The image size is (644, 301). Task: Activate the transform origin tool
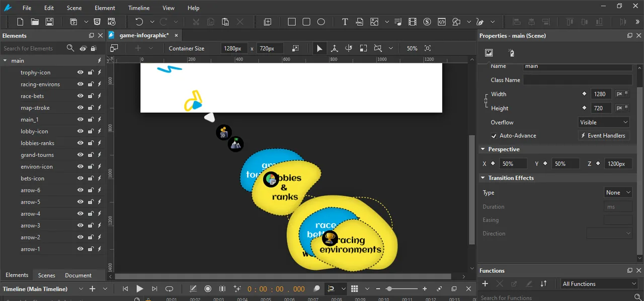[334, 48]
